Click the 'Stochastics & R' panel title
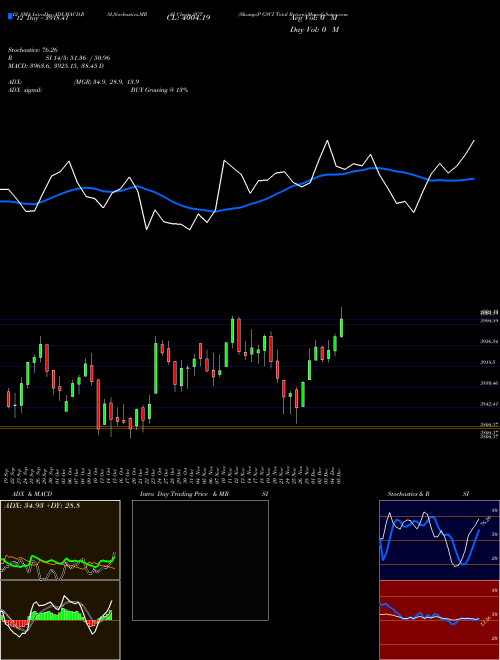 (409, 494)
